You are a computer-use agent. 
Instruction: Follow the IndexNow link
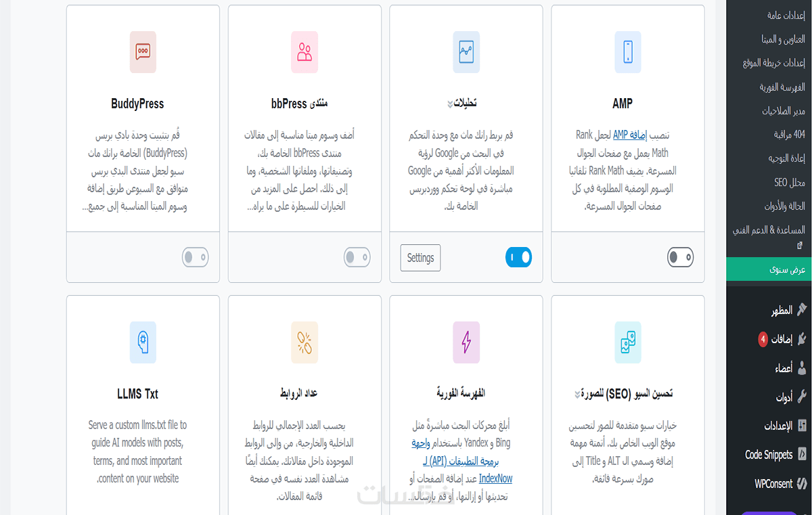(495, 478)
